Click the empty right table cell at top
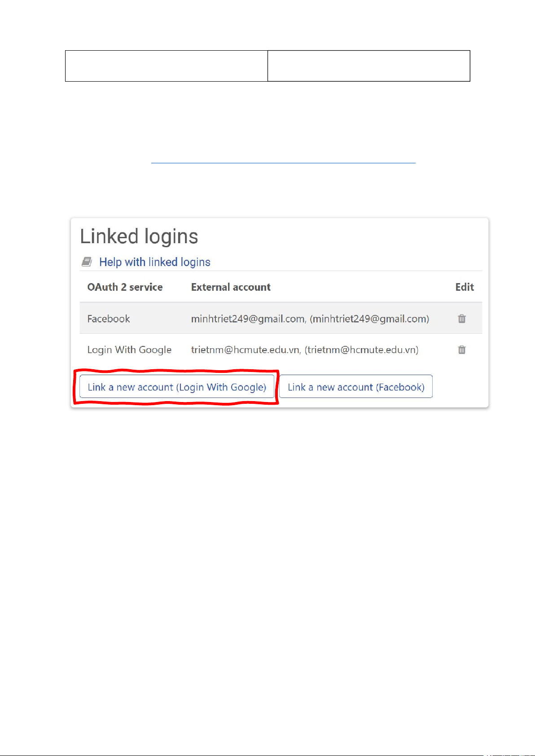535x756 pixels. tap(368, 66)
